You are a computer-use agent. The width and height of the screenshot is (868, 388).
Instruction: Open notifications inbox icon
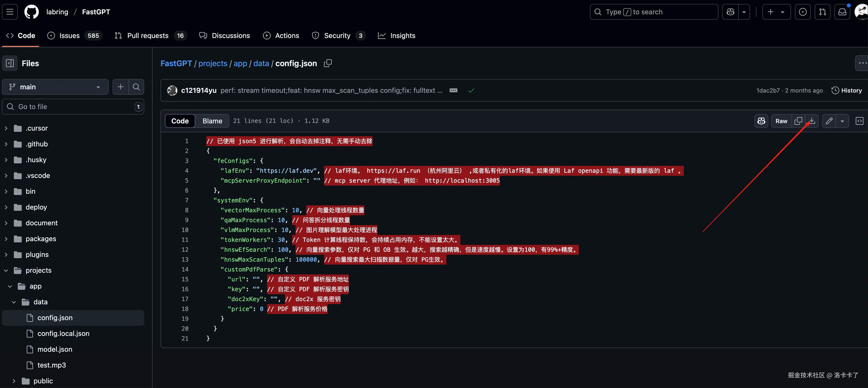[x=842, y=12]
